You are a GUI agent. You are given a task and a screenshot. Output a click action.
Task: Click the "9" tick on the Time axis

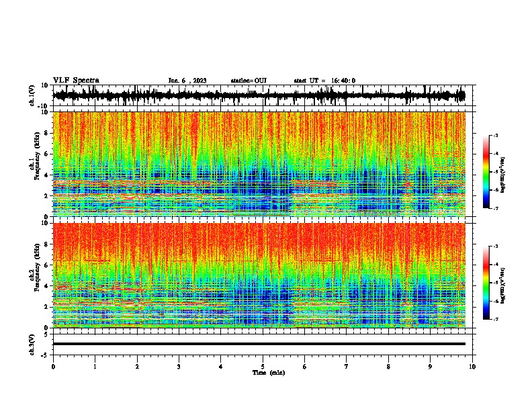[430, 367]
